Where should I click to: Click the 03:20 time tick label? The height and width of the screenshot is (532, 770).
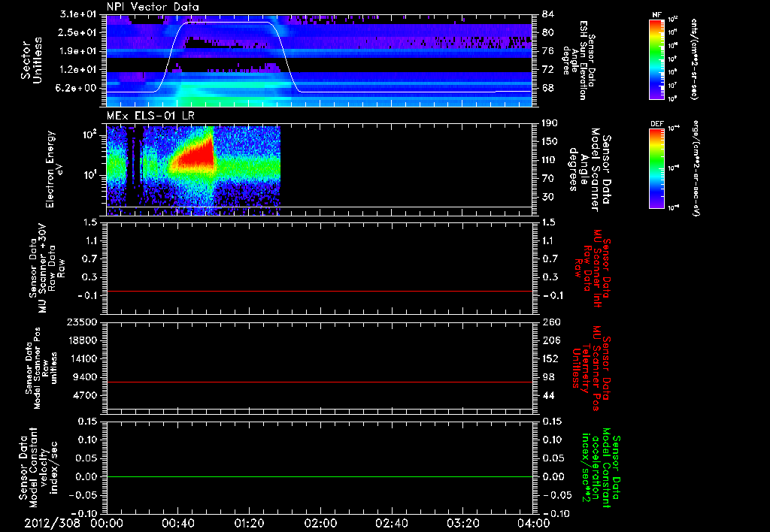click(x=462, y=523)
